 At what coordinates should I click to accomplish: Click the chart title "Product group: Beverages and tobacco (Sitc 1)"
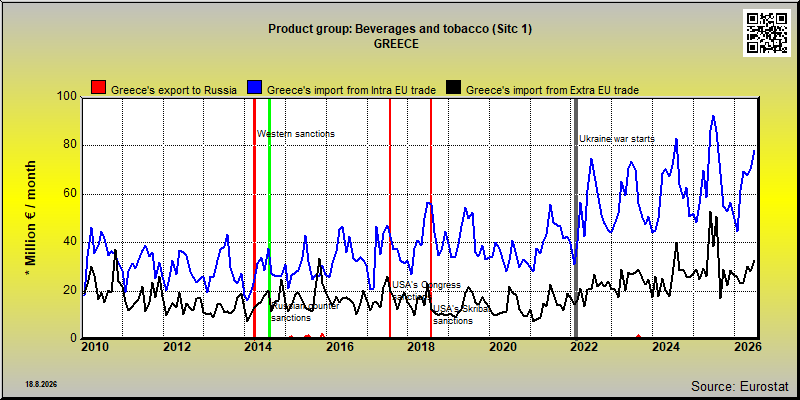click(x=400, y=29)
